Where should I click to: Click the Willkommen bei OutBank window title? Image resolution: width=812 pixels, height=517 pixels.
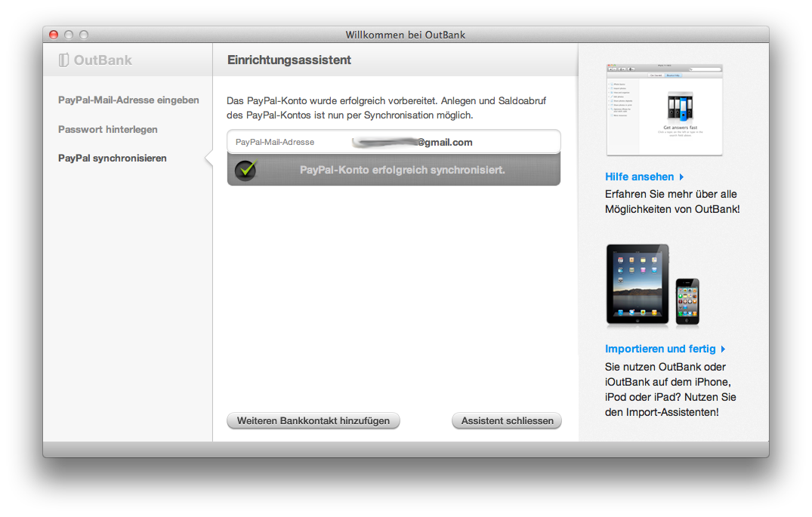tap(406, 35)
